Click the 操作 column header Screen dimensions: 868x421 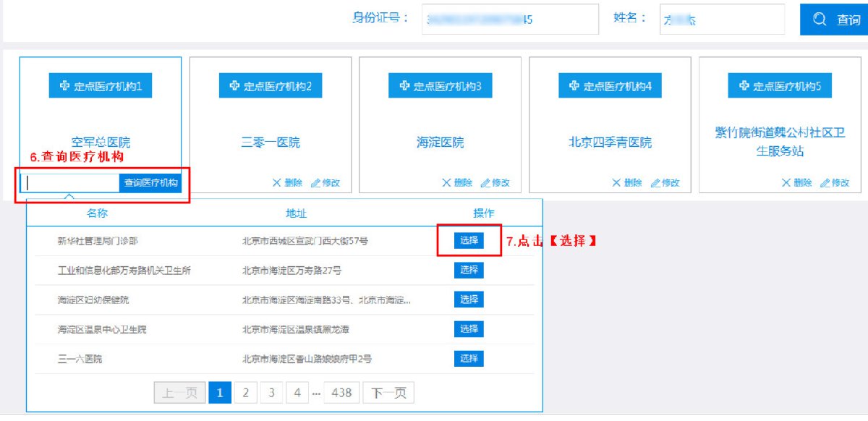pos(484,213)
